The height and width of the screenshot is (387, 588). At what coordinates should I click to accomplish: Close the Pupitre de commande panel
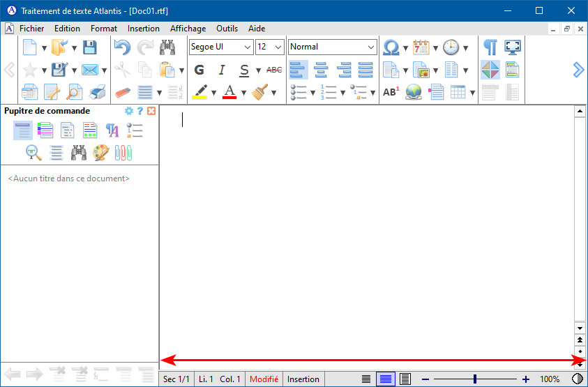click(151, 111)
